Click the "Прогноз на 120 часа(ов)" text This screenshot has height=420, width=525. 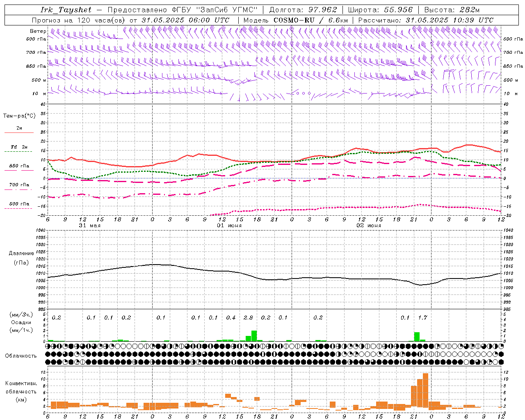click(x=79, y=20)
